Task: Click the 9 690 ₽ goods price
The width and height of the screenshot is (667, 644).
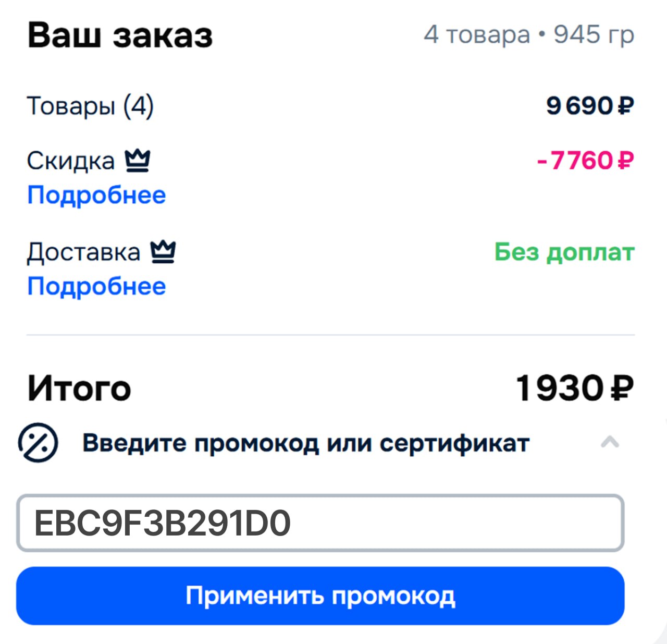Action: pos(589,106)
